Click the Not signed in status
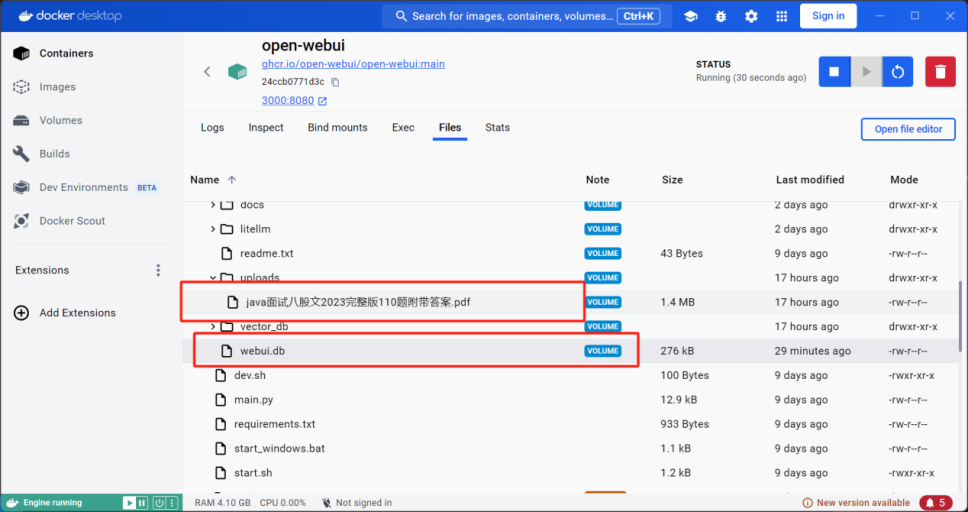The width and height of the screenshot is (968, 512). [x=357, y=503]
